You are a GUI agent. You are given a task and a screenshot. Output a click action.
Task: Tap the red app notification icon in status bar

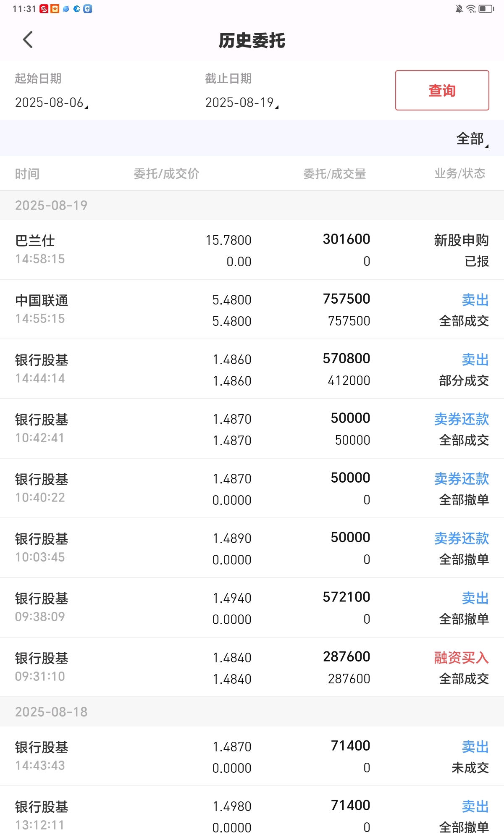[x=44, y=9]
